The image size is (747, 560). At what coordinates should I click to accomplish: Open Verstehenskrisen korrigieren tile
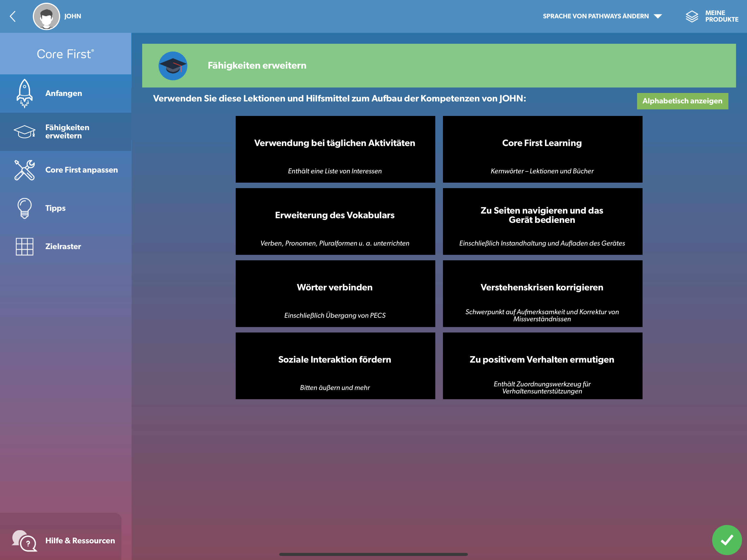[542, 293]
